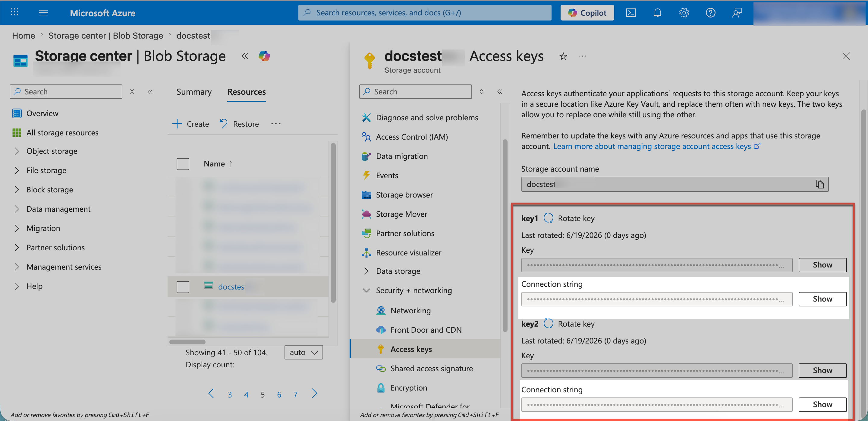Open Cloud Shell from the top bar

(631, 13)
